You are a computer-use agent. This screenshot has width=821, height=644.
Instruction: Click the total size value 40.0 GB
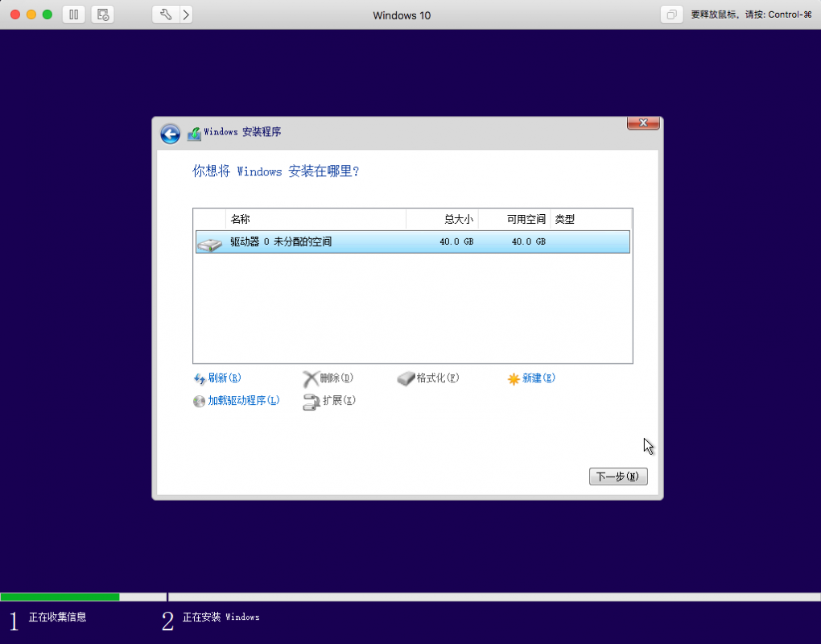click(x=456, y=242)
